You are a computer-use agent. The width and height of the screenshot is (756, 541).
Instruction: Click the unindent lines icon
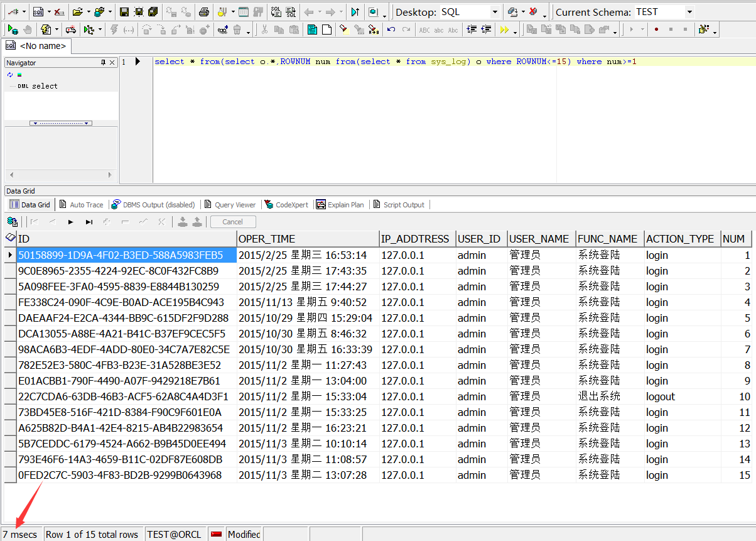[486, 30]
